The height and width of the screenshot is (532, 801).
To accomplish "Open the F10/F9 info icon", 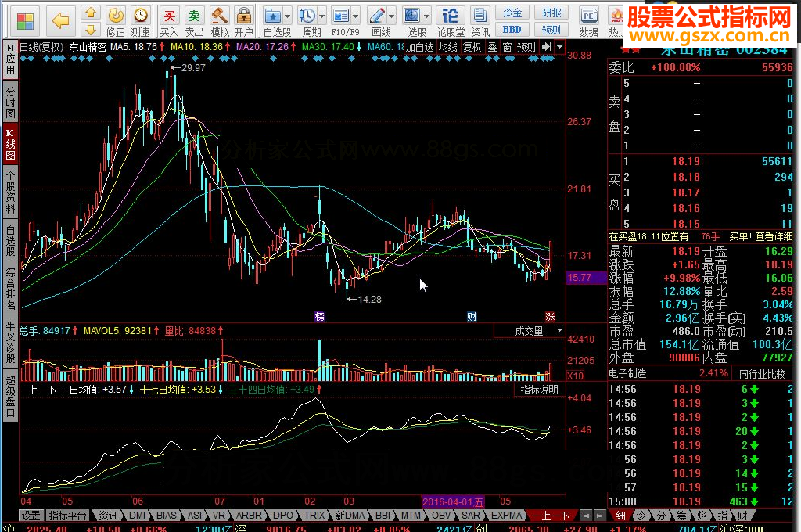I will click(341, 16).
